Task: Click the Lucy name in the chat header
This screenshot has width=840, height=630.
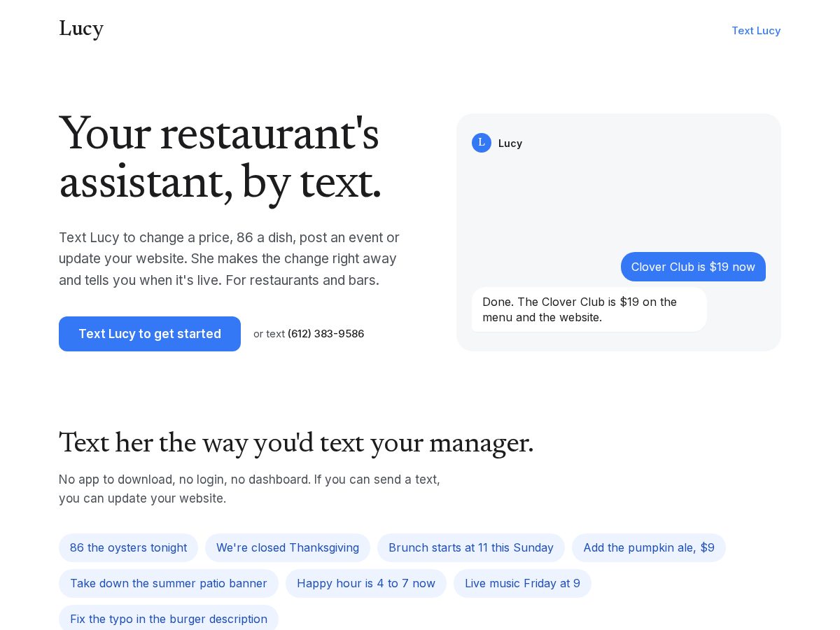Action: [x=510, y=143]
